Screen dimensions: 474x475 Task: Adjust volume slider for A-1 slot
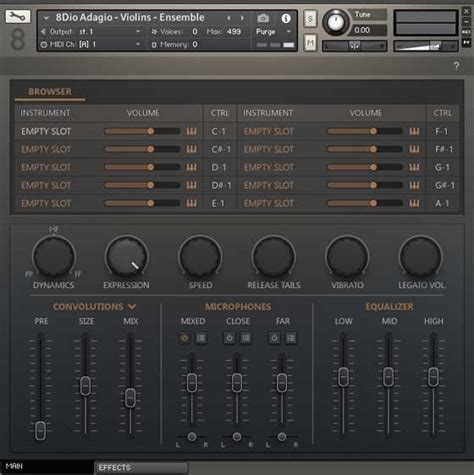(x=365, y=203)
